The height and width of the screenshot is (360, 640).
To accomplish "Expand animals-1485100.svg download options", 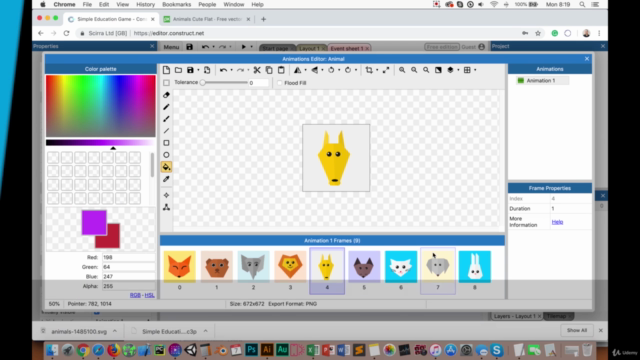I will pos(115,331).
